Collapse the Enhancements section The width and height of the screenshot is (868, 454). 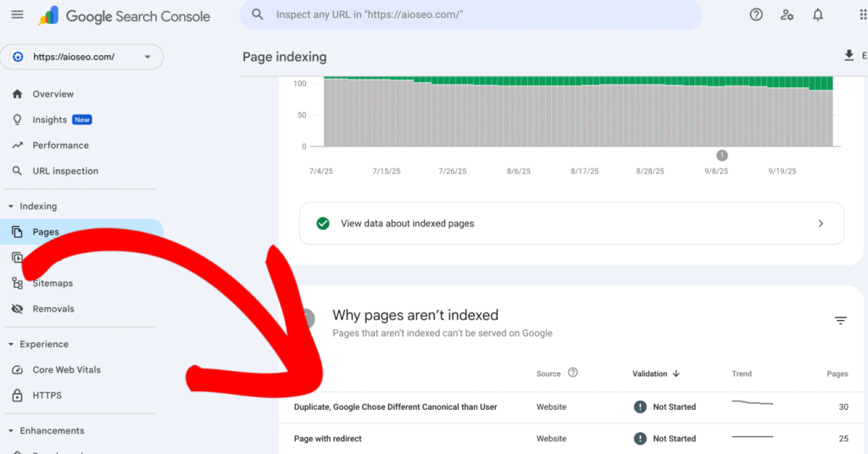pyautogui.click(x=11, y=431)
